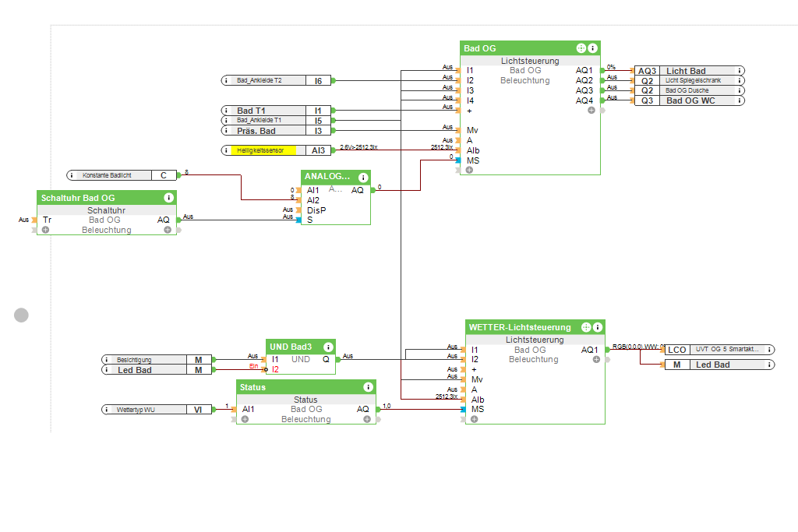Click the Bad OG WC output label
The height and width of the screenshot is (532, 798).
[x=690, y=100]
